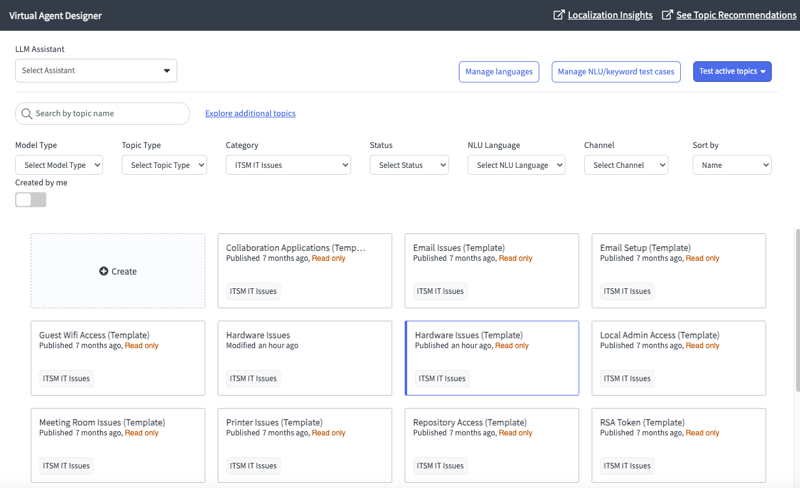This screenshot has width=800, height=488.
Task: Click ITSM IT Issues tag on RSA Token card
Action: click(627, 466)
